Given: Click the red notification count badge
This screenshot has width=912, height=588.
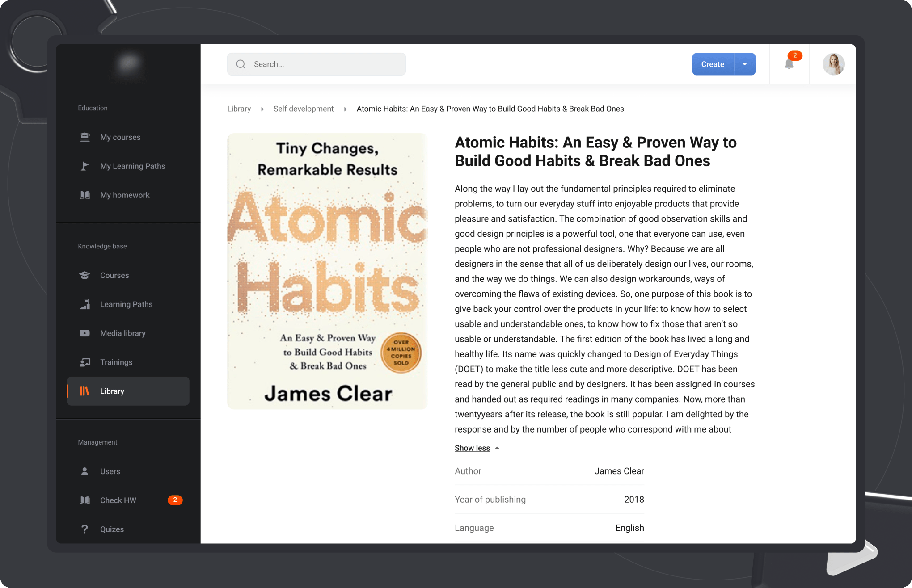Looking at the screenshot, I should [795, 55].
